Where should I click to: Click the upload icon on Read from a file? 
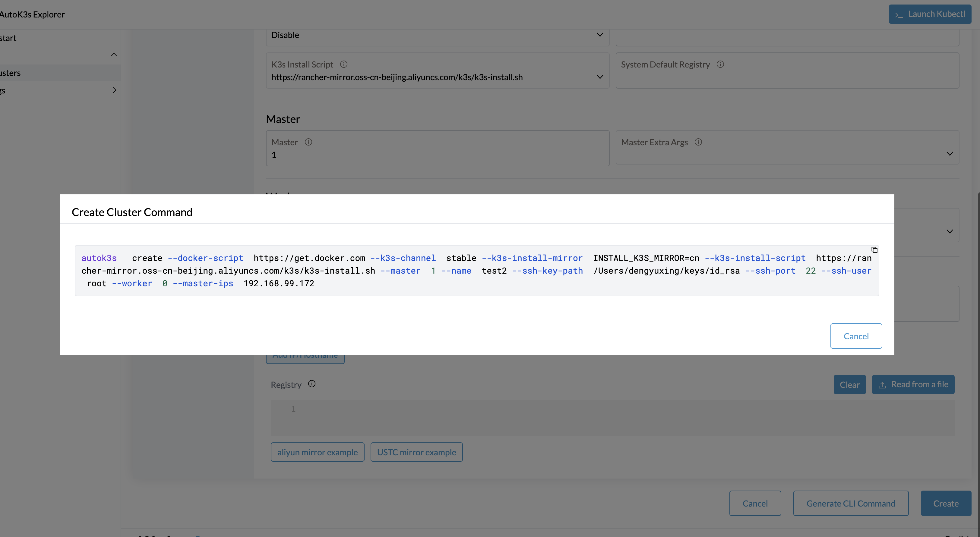tap(883, 385)
